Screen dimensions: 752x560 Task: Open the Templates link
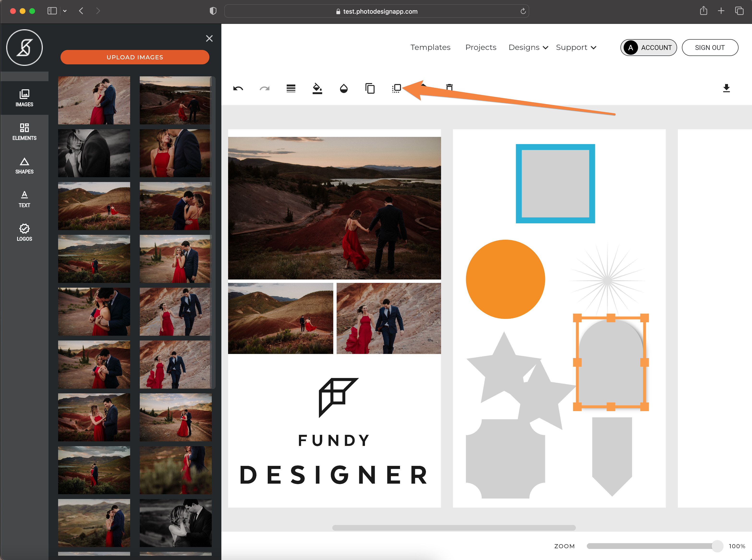coord(431,48)
